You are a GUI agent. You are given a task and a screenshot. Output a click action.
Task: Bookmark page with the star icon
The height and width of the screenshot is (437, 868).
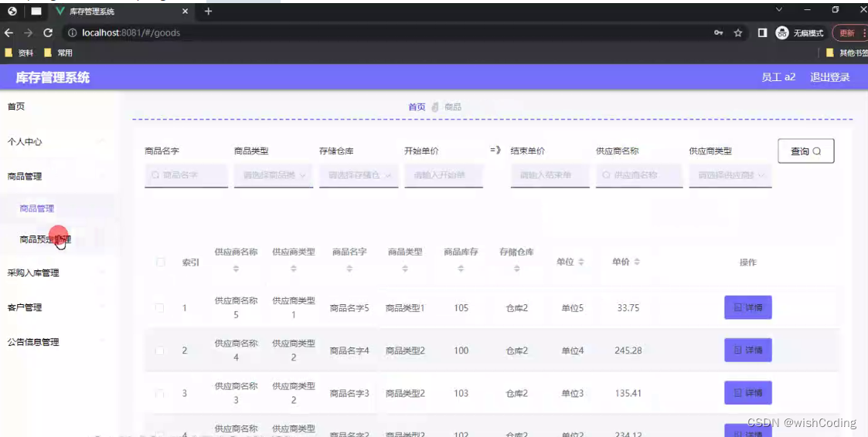[x=738, y=32]
